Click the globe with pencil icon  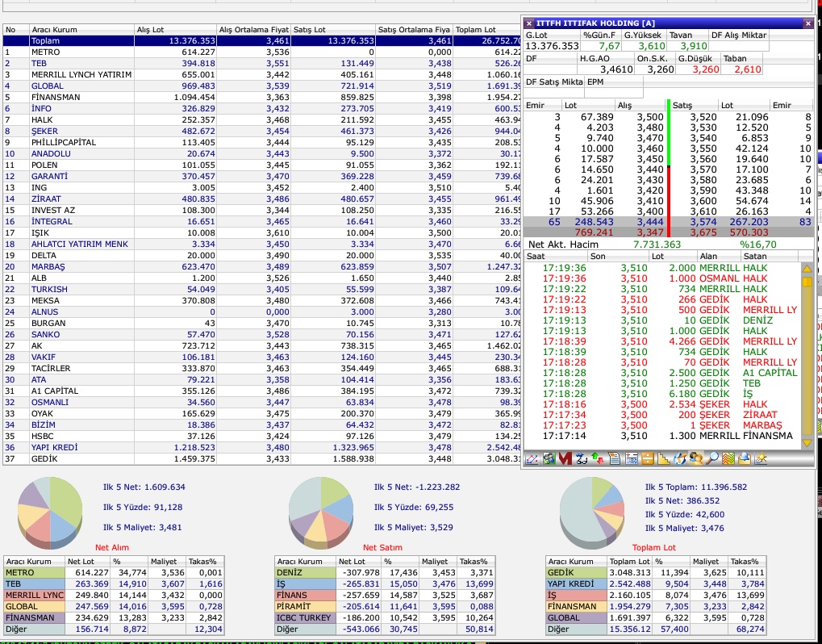tap(679, 459)
